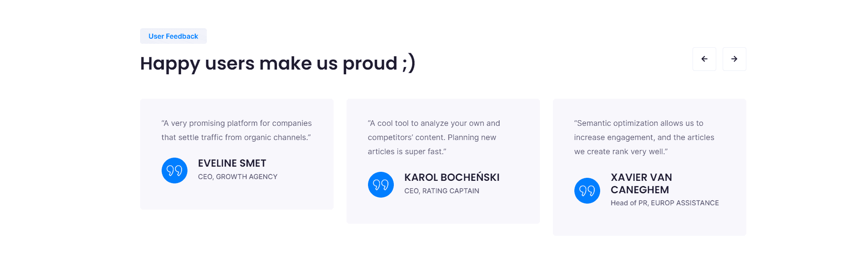Select the 'we create rank very well' line
Screen dimensions: 868x259
pos(621,152)
